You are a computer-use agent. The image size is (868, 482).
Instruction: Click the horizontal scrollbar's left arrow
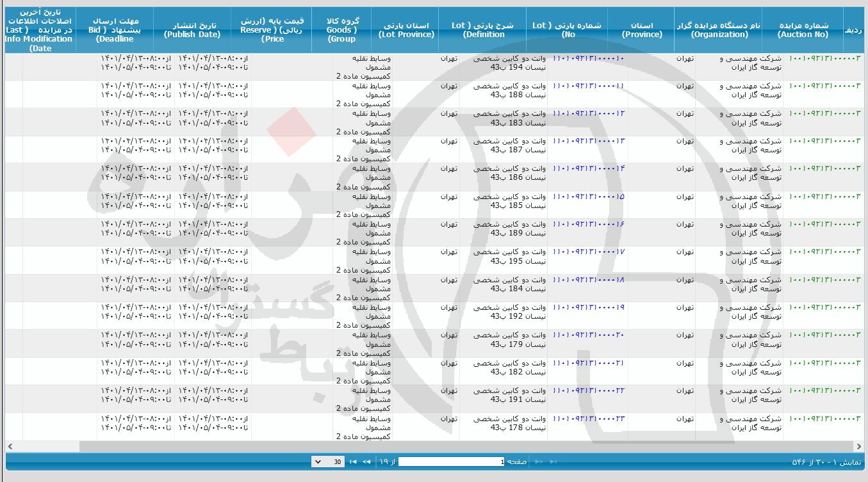coord(10,446)
